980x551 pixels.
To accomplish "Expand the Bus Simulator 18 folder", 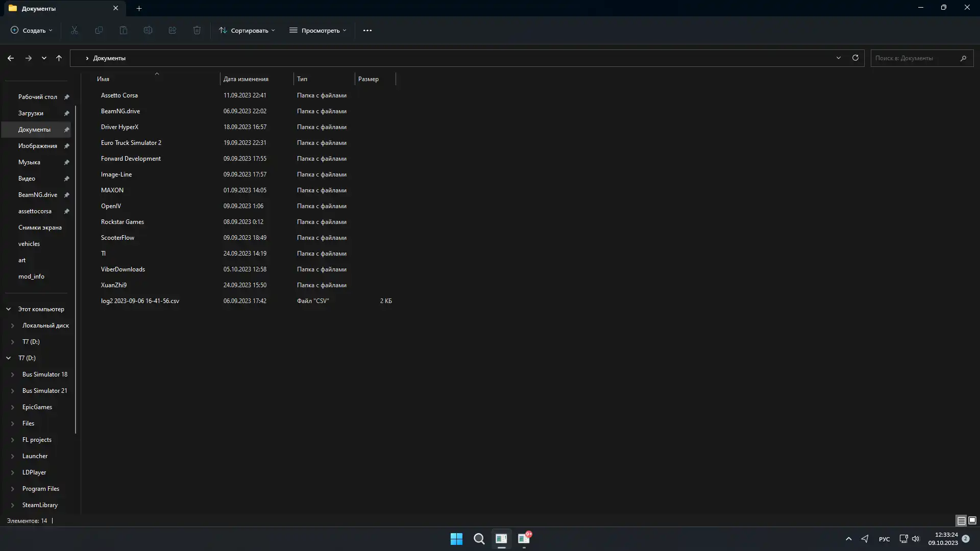I will click(x=13, y=374).
